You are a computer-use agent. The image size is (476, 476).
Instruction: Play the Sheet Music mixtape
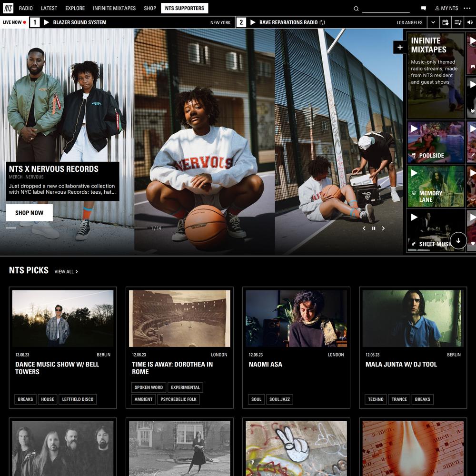click(414, 217)
